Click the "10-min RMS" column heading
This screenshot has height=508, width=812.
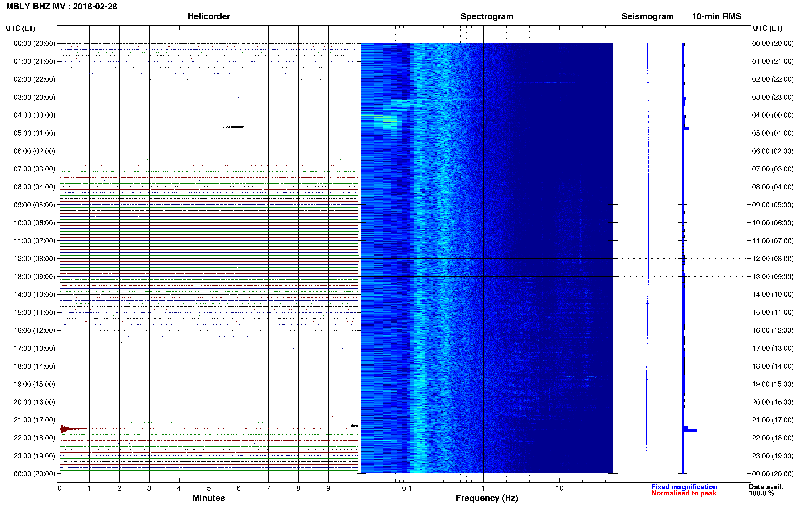coord(717,16)
